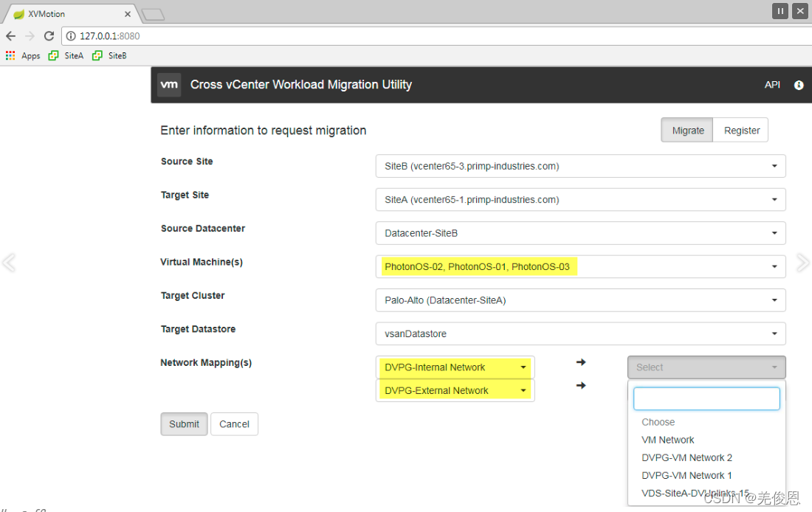Screen dimensions: 812x512
Task: Open the SiteB bookmark
Action: tap(109, 55)
